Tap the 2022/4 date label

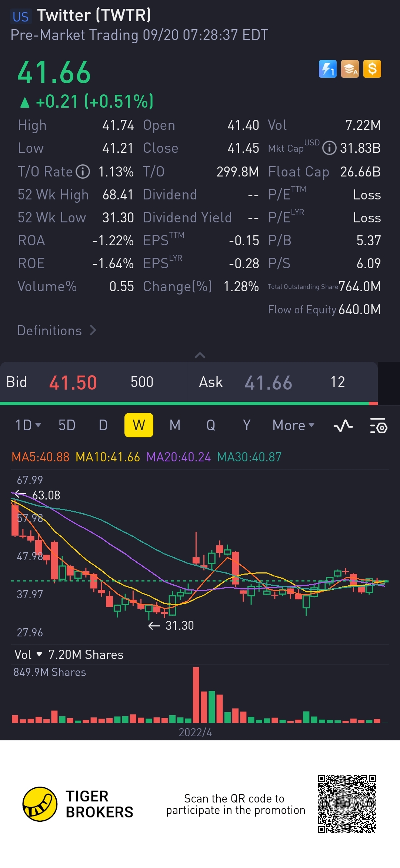(x=195, y=732)
